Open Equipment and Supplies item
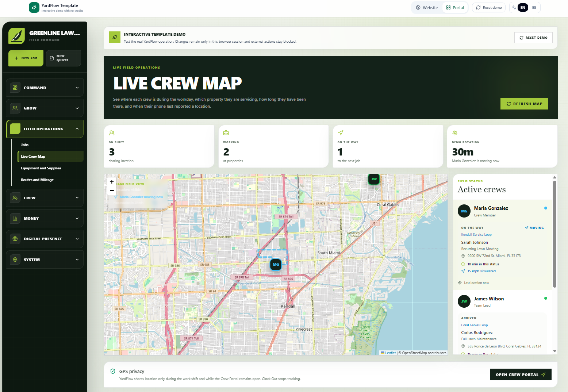This screenshot has height=392, width=568. click(50, 168)
